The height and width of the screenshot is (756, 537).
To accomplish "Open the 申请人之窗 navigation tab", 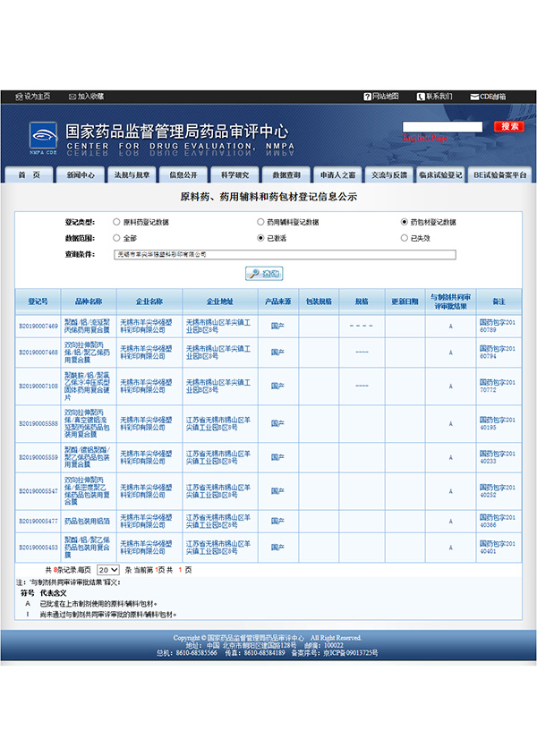I will pos(337,175).
